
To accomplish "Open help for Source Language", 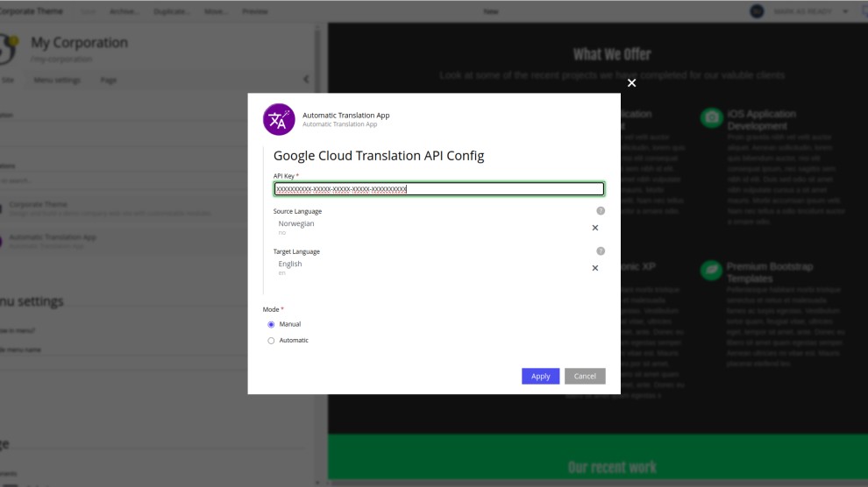I will click(601, 210).
